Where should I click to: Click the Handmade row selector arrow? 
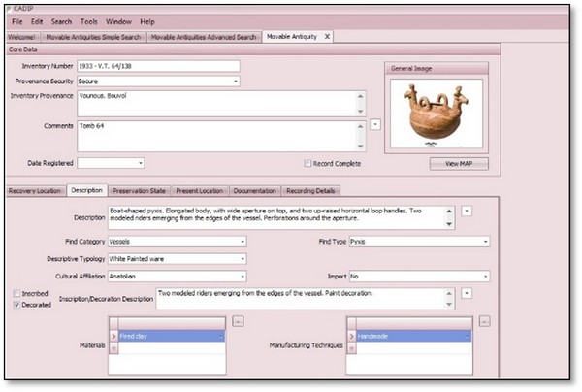(x=351, y=337)
